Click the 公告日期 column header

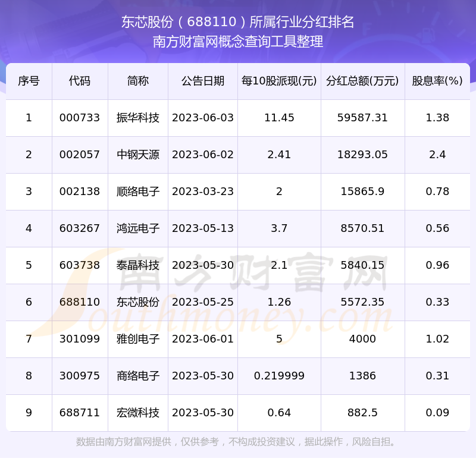[203, 81]
